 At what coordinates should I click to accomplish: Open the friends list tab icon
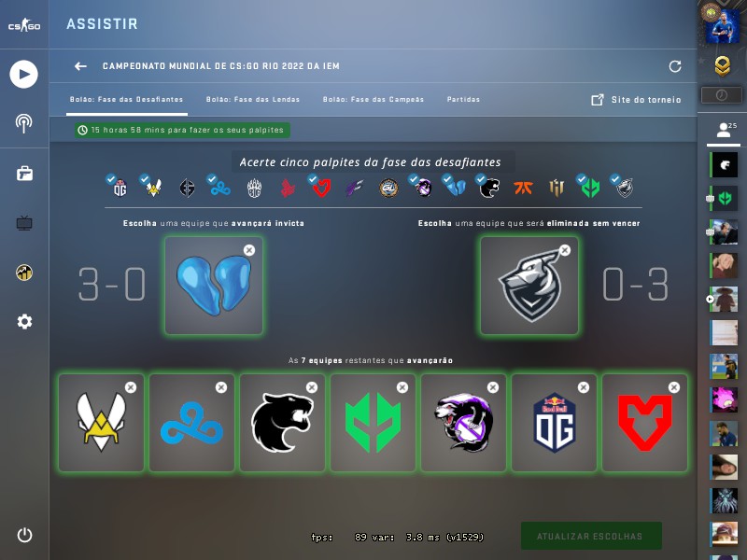click(723, 130)
